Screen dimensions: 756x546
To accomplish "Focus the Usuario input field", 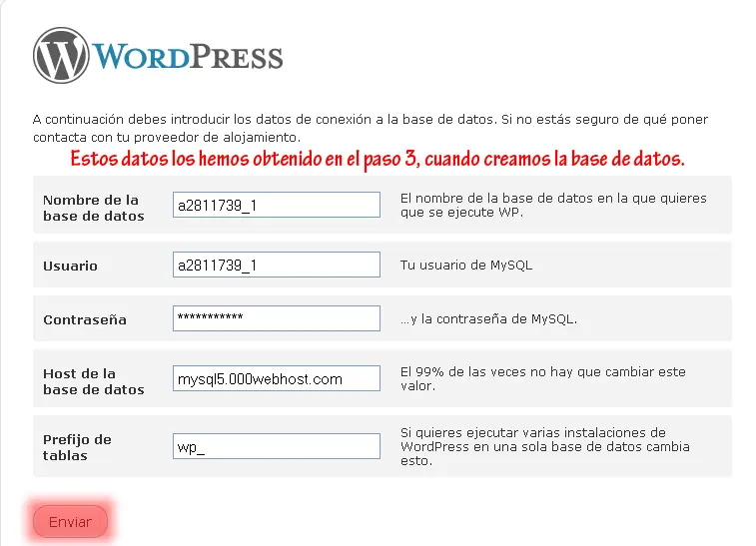I will coord(277,265).
